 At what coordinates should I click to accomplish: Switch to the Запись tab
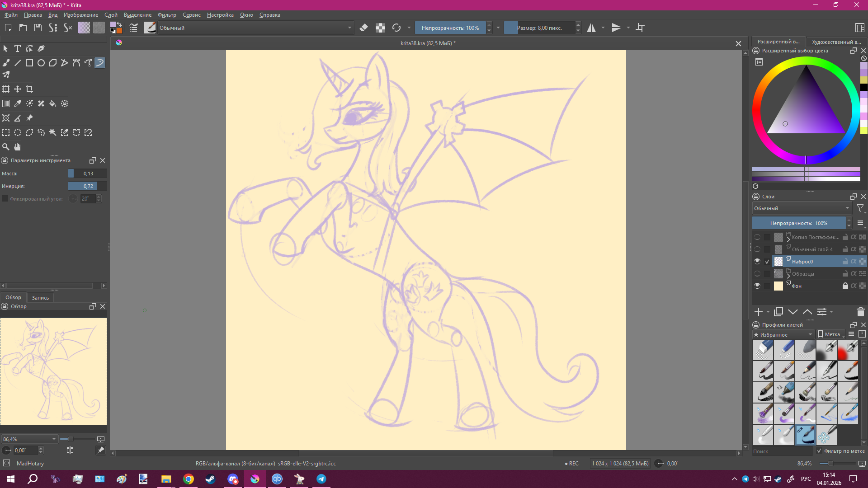40,297
